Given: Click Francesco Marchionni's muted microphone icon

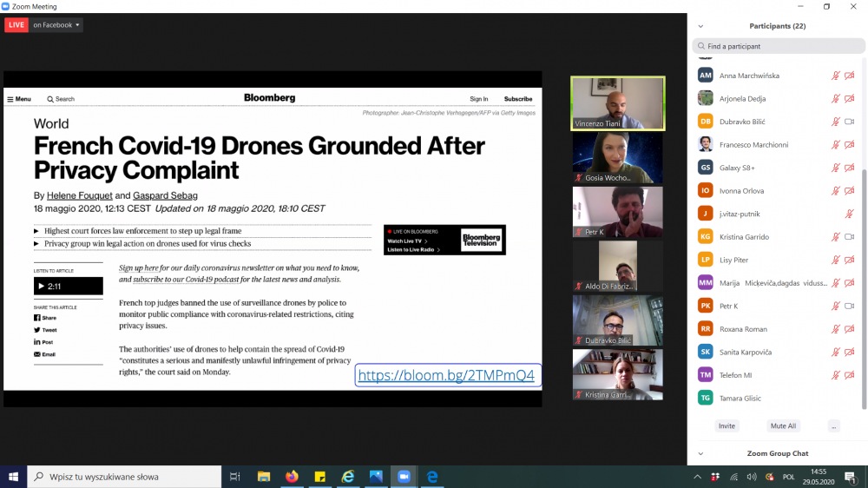Looking at the screenshot, I should pos(835,144).
